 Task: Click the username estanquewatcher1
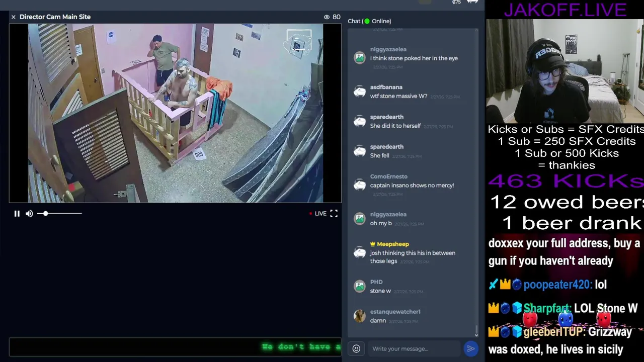[395, 312]
